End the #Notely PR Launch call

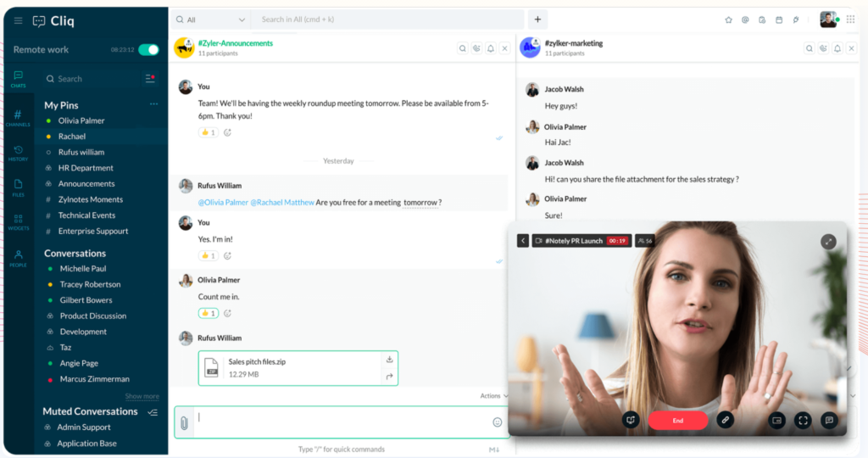point(677,421)
